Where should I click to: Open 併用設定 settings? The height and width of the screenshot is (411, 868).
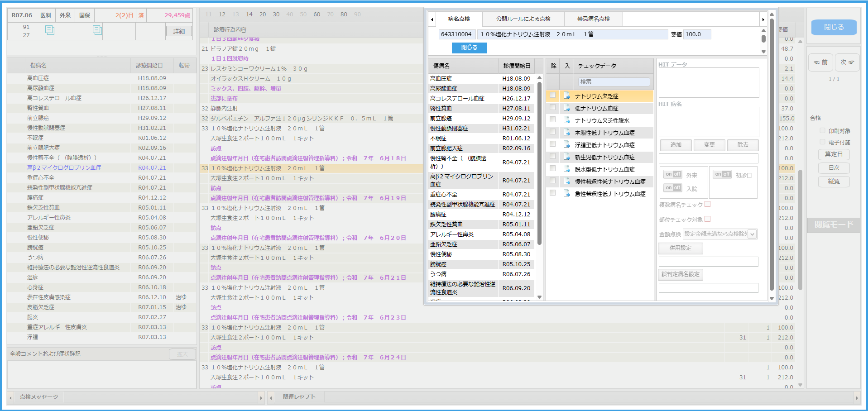pyautogui.click(x=681, y=248)
